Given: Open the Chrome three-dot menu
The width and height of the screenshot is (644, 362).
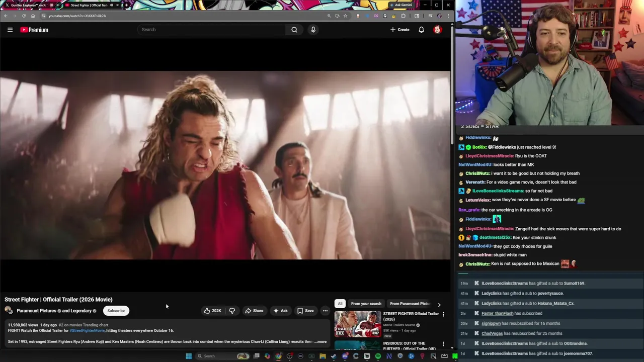Looking at the screenshot, I should (448, 16).
